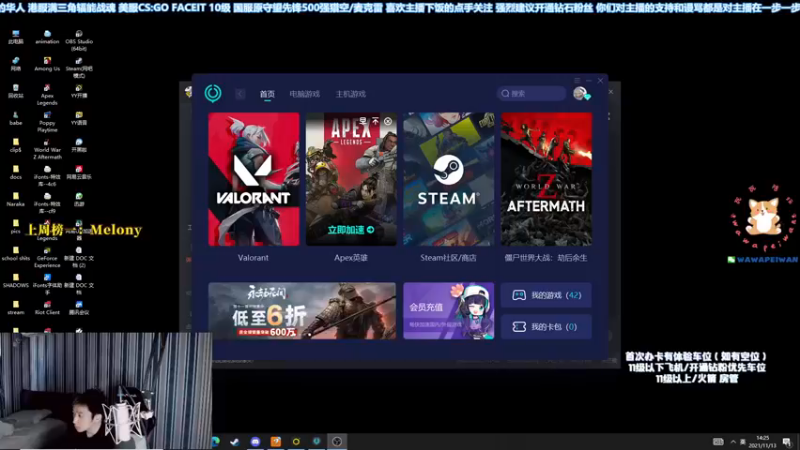
Task: Open 我的游戏 (42) list
Action: click(x=546, y=295)
